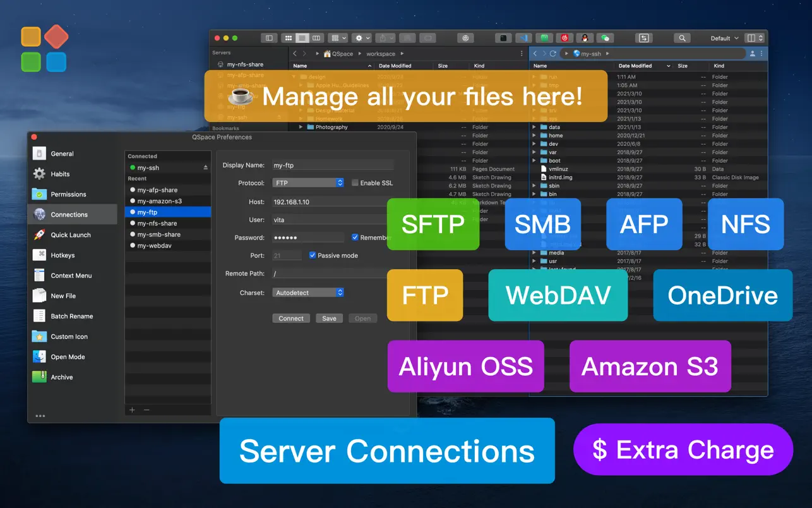Click the Password field
This screenshot has height=508, width=812.
point(308,238)
